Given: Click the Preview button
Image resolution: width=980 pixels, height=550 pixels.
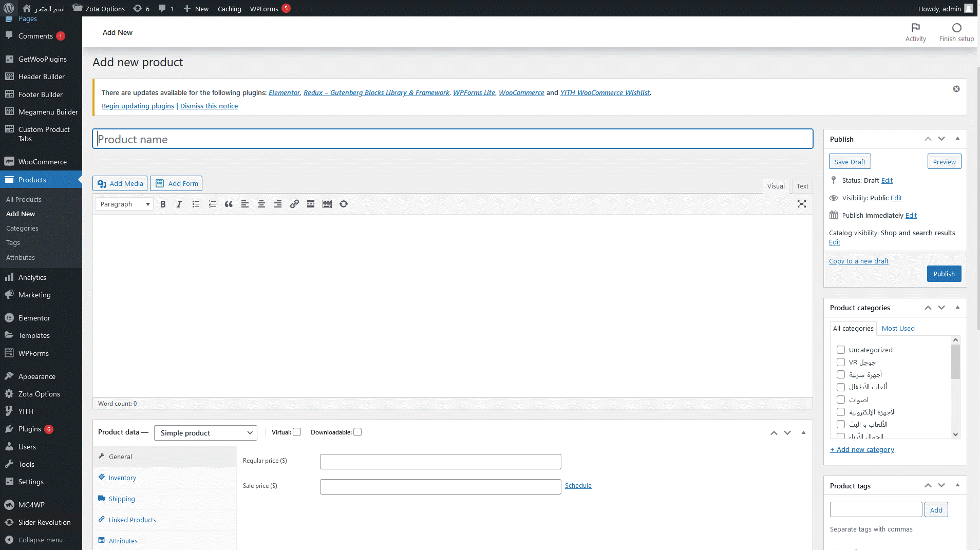Looking at the screenshot, I should click(944, 162).
